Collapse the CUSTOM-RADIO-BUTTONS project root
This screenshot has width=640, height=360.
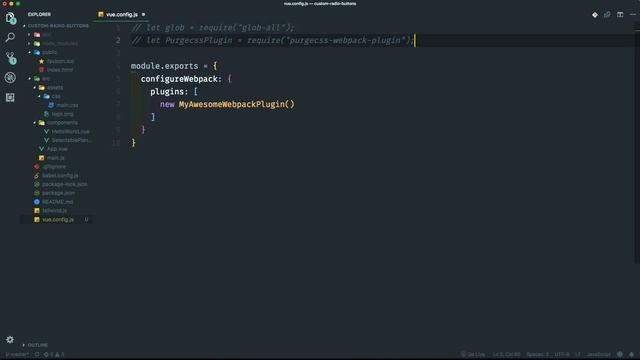[56, 26]
